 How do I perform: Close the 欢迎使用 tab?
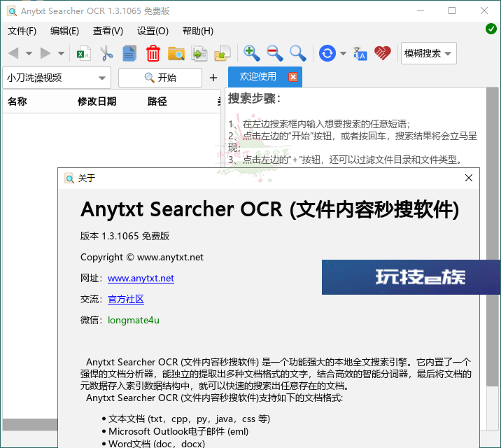(293, 77)
